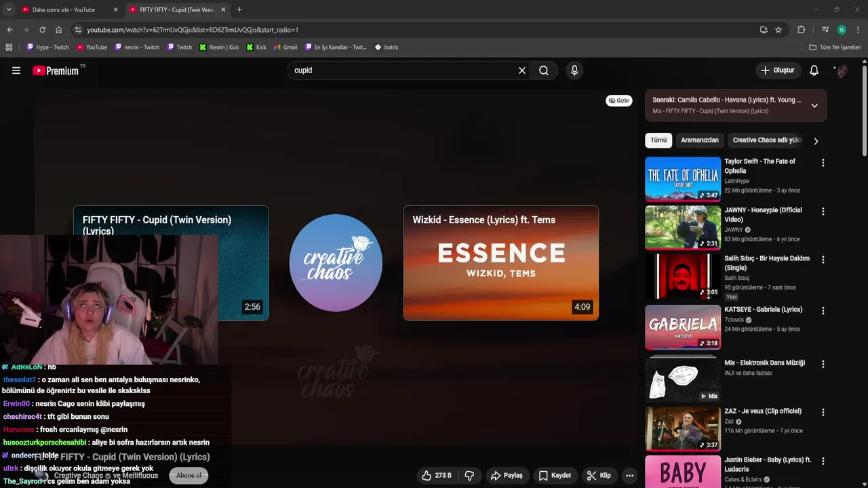868x488 pixels.
Task: Subscribe with Abone ol button
Action: 189,475
